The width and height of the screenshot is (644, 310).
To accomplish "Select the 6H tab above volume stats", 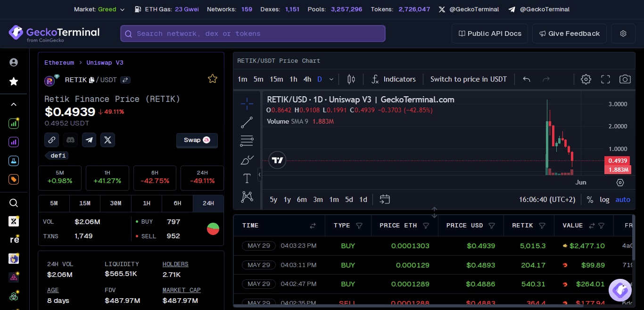I will click(177, 203).
